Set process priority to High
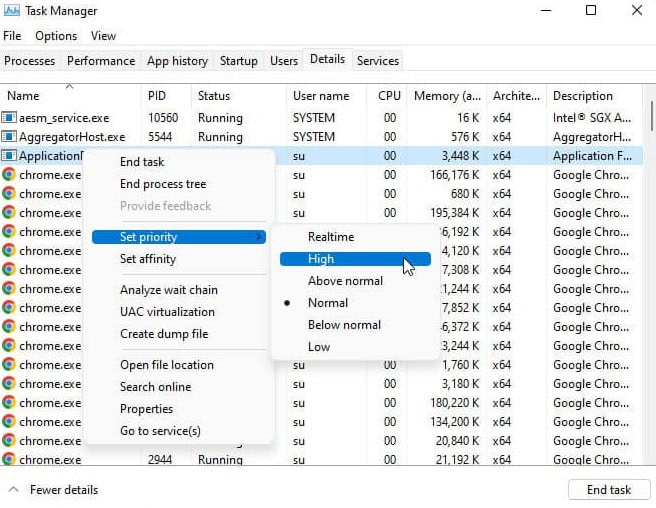The image size is (656, 508). pyautogui.click(x=355, y=259)
